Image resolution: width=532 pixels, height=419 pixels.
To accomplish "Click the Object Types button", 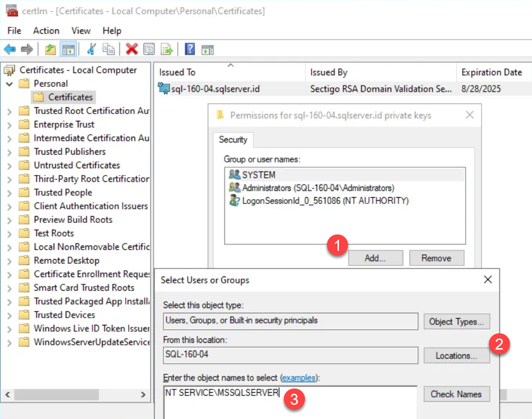I will click(x=456, y=321).
